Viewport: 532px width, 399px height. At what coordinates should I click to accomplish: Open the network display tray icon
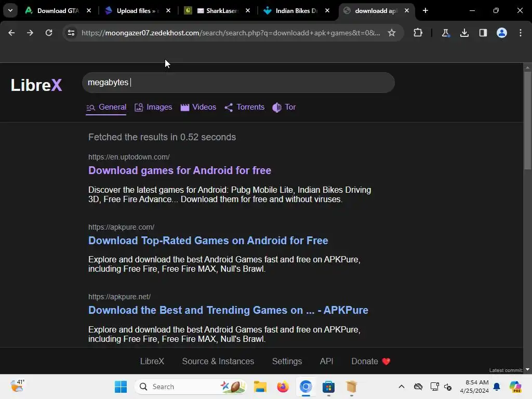434,387
